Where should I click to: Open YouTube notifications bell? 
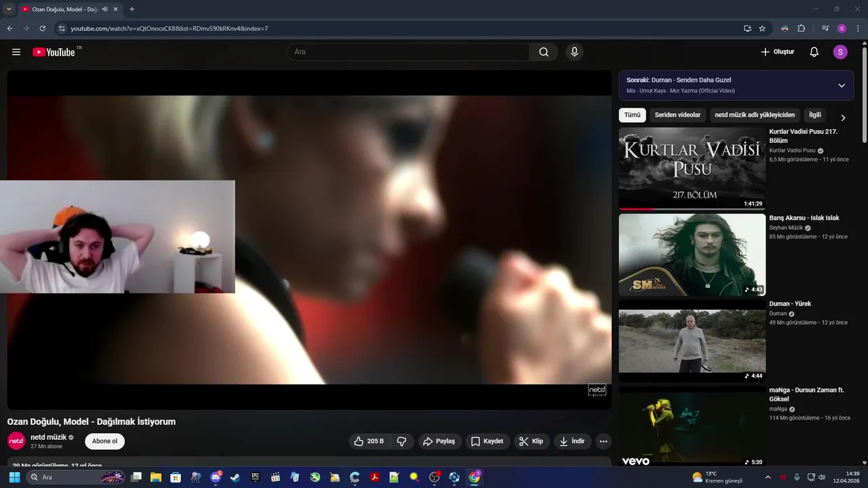click(x=814, y=52)
